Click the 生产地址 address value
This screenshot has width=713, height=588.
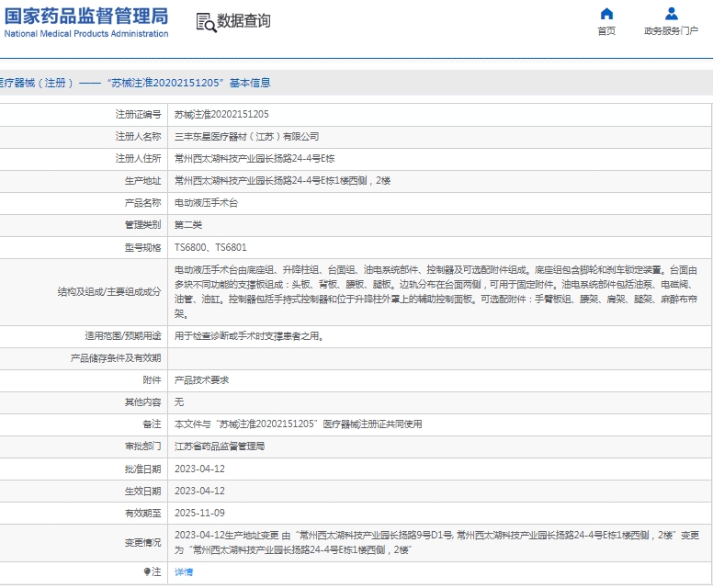click(282, 181)
